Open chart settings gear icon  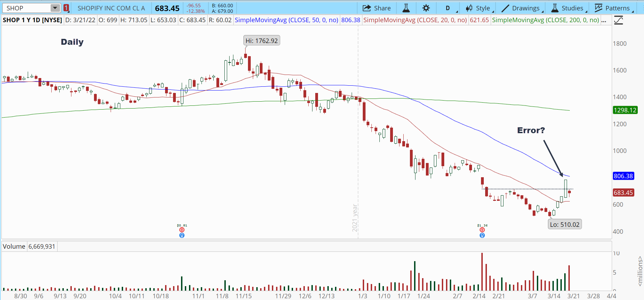tap(426, 8)
